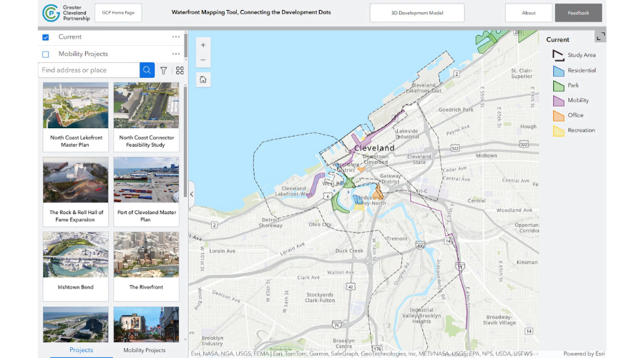Image resolution: width=644 pixels, height=358 pixels.
Task: Click the Study Area legend symbol
Action: (558, 55)
